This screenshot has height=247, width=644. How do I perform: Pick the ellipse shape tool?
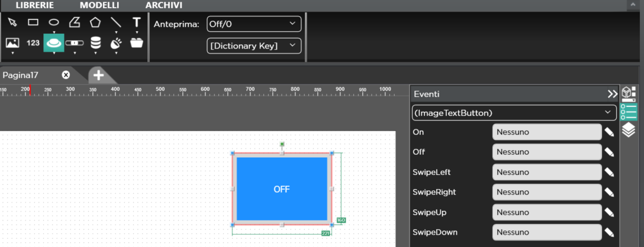[x=54, y=22]
